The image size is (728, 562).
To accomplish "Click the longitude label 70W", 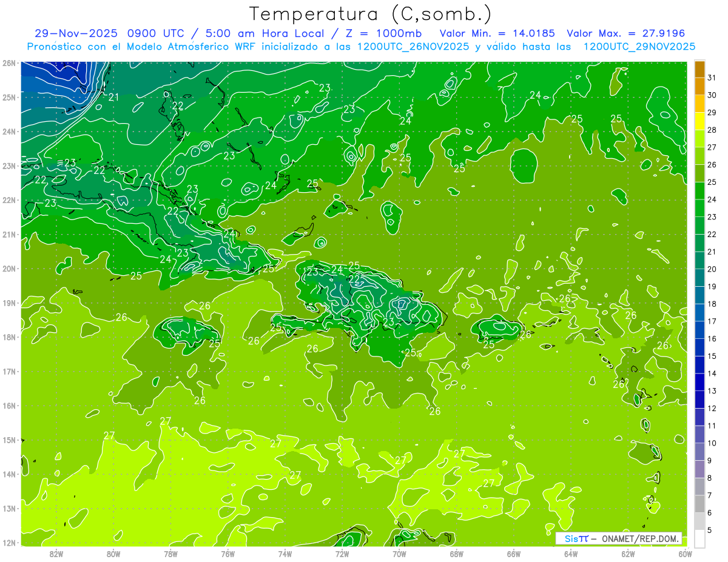I will tap(399, 554).
